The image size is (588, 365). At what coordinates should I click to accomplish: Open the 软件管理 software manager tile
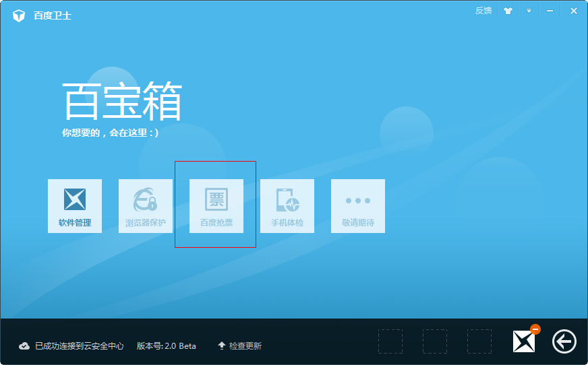[x=75, y=206]
